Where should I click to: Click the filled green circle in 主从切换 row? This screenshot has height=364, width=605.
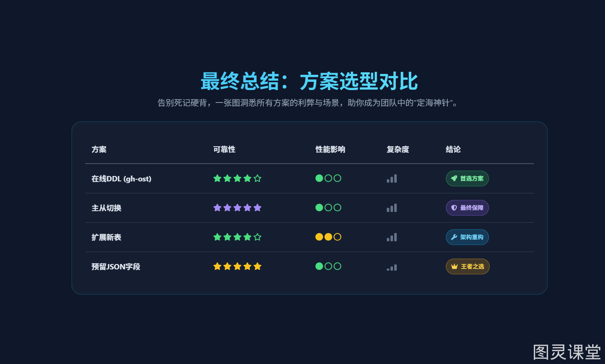pos(319,207)
